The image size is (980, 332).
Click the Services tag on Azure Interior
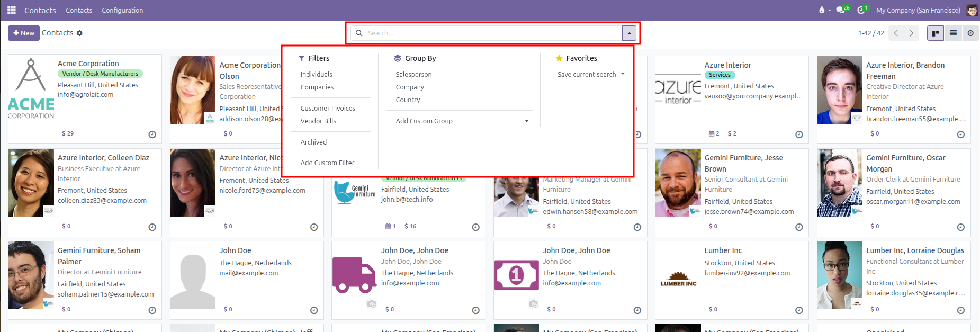tap(720, 75)
